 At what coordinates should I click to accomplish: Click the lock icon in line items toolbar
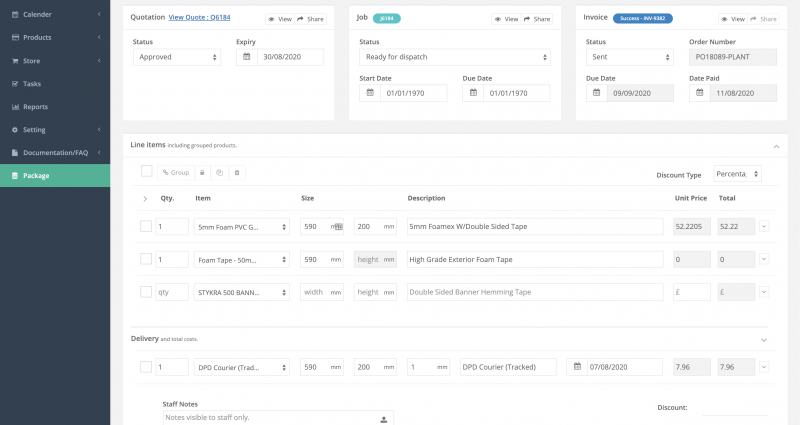pos(202,173)
